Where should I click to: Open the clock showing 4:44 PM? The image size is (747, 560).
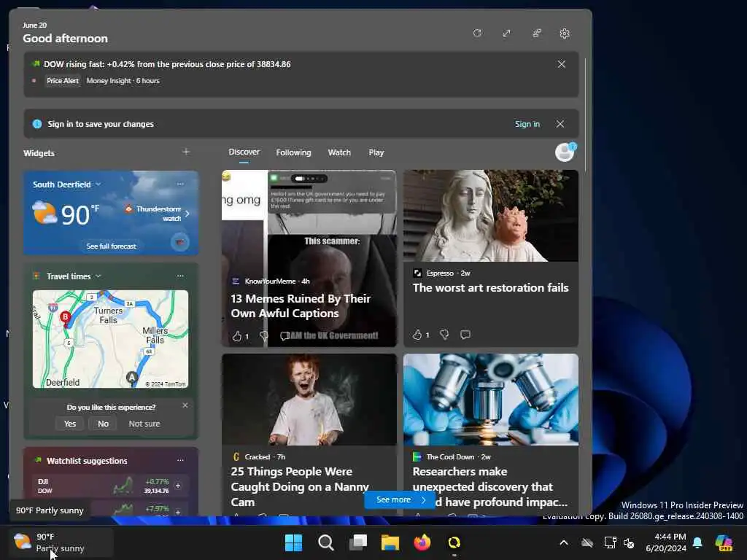pos(666,542)
